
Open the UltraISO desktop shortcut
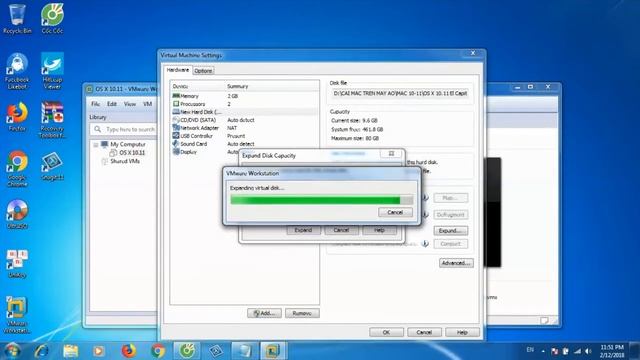point(17,215)
